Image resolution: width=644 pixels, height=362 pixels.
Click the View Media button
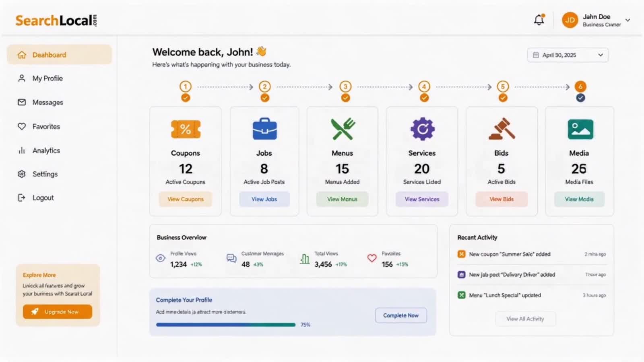[579, 199]
